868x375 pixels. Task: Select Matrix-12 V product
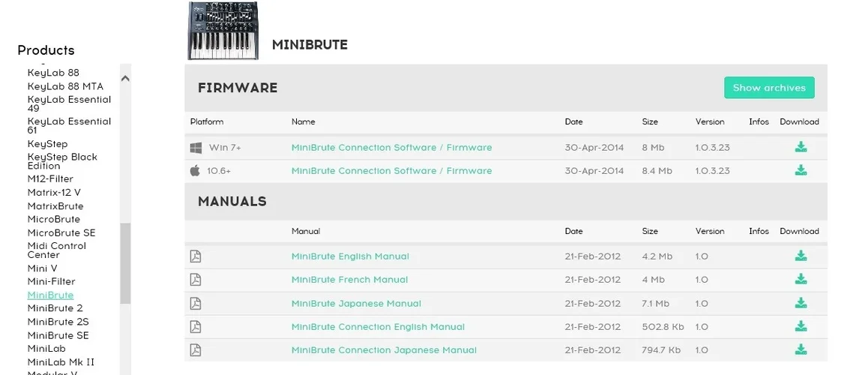click(x=54, y=193)
